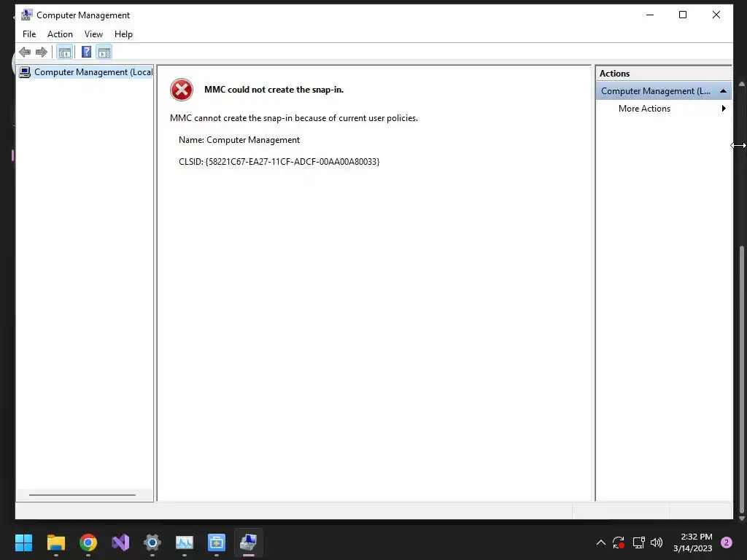Click the current user policies message
This screenshot has height=560, width=747.
[x=294, y=118]
